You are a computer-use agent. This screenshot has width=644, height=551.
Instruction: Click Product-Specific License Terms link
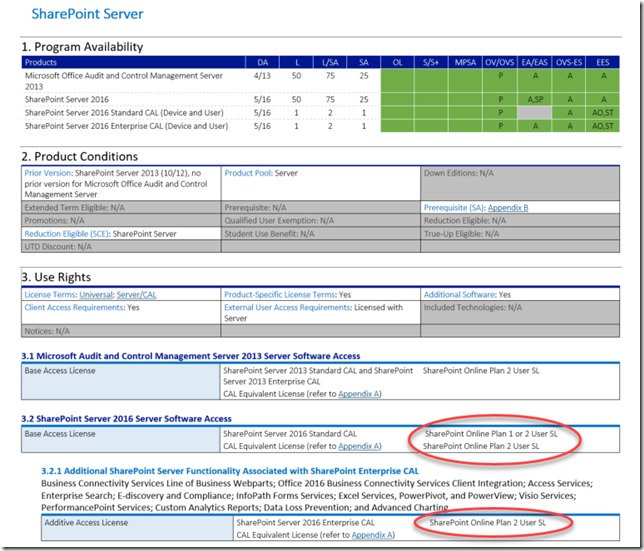coord(280,295)
